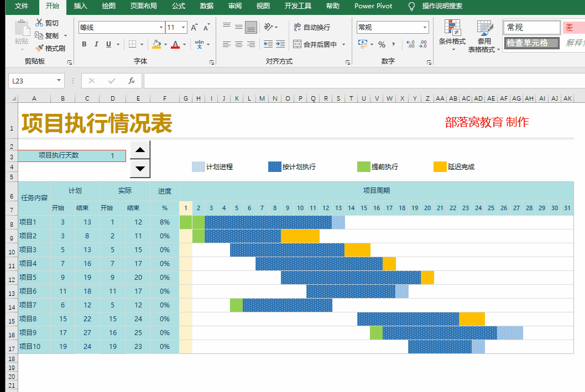Align text to middle of cell
Image resolution: width=585 pixels, height=392 pixels.
(x=239, y=27)
